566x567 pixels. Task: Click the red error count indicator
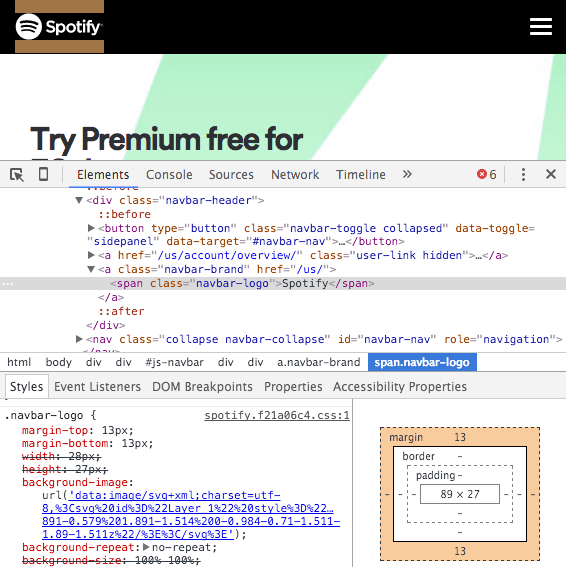486,174
